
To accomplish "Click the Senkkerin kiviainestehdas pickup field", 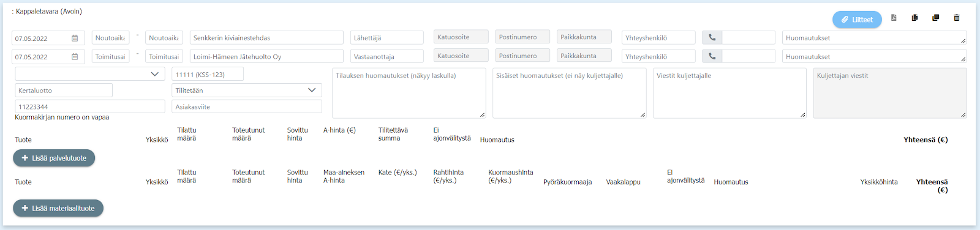I will tap(266, 38).
